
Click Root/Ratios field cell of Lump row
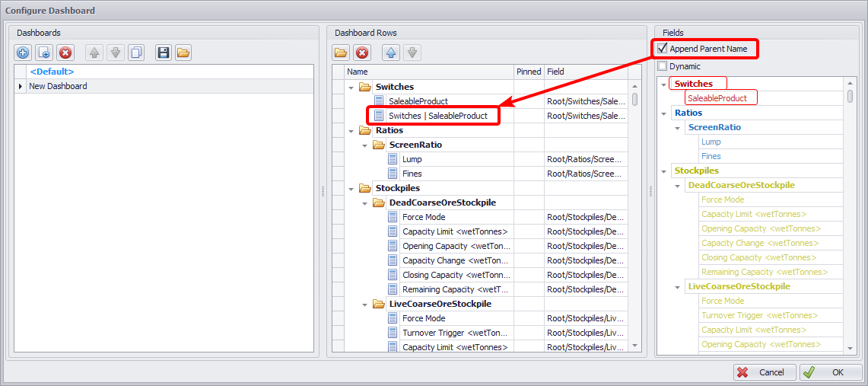point(586,159)
